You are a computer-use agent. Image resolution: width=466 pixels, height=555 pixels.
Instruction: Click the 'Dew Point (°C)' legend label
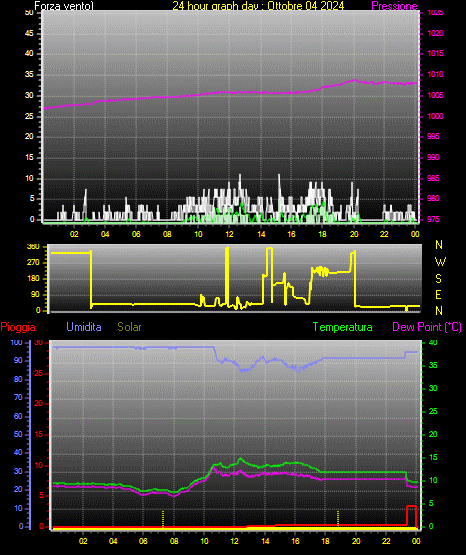point(427,327)
